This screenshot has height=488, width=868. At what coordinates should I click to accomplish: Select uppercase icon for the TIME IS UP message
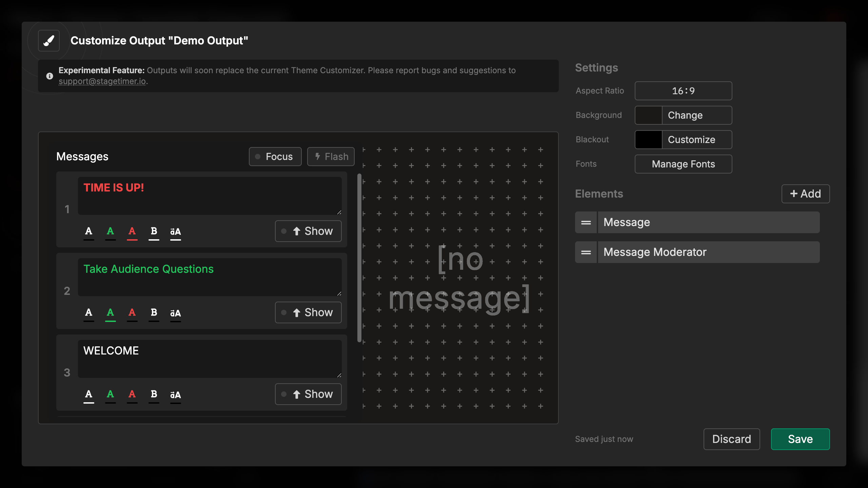click(x=175, y=231)
